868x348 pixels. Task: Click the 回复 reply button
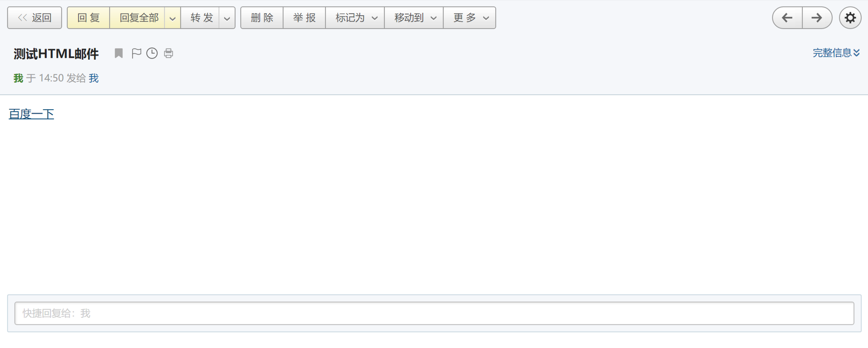tap(88, 18)
